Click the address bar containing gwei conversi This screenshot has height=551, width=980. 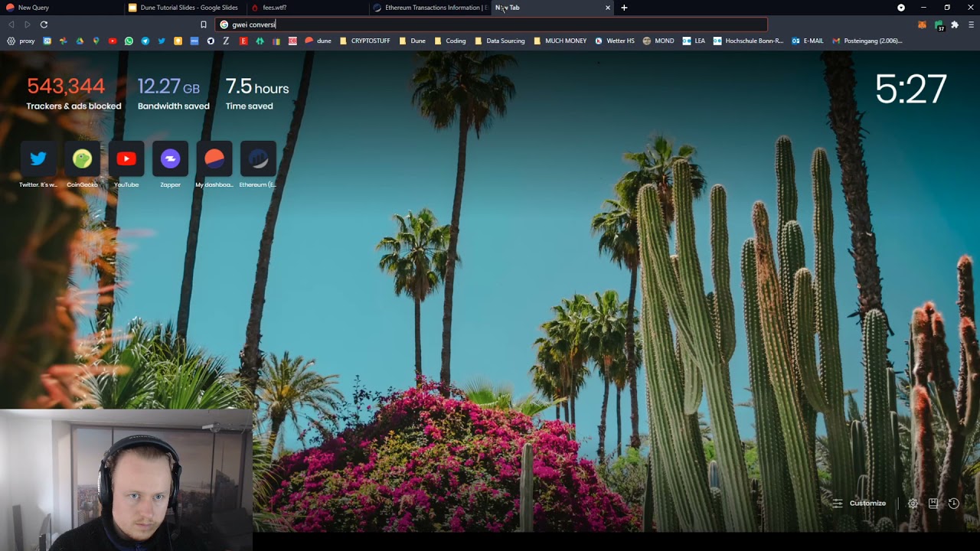pos(491,24)
